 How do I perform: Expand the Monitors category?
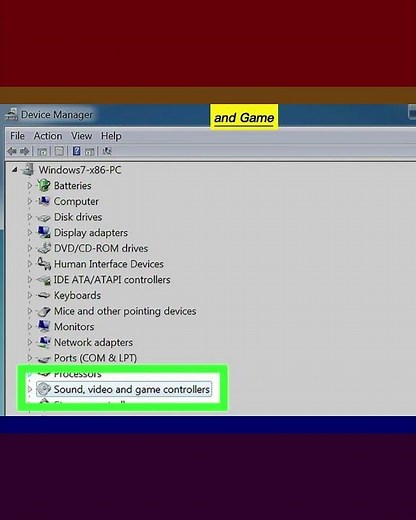(x=30, y=327)
